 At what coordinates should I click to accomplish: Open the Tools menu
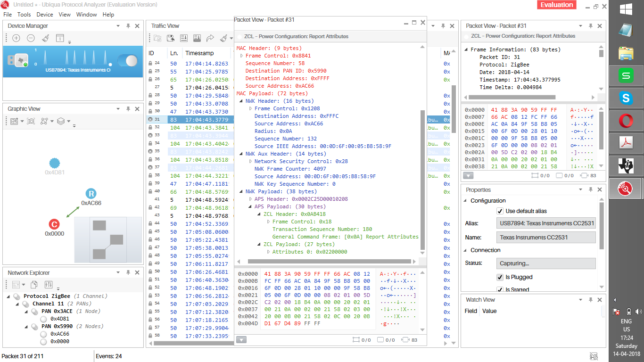24,15
